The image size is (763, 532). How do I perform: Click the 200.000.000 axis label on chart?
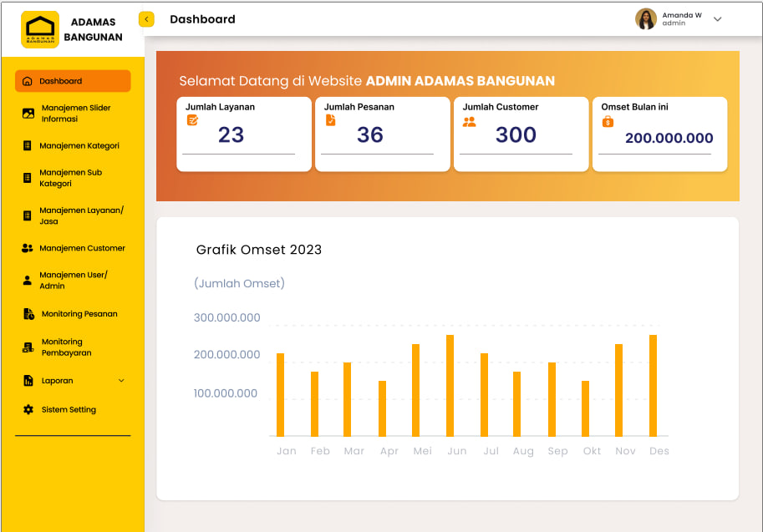pyautogui.click(x=226, y=354)
